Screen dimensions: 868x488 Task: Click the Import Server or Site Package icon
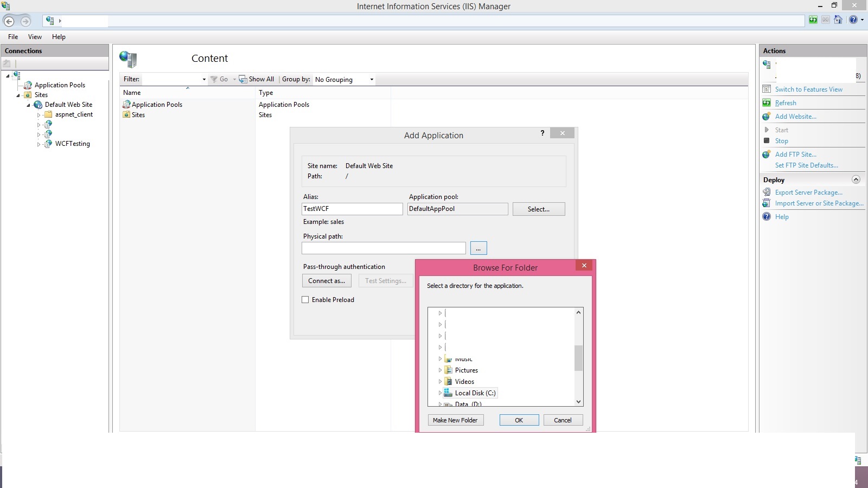pyautogui.click(x=767, y=203)
